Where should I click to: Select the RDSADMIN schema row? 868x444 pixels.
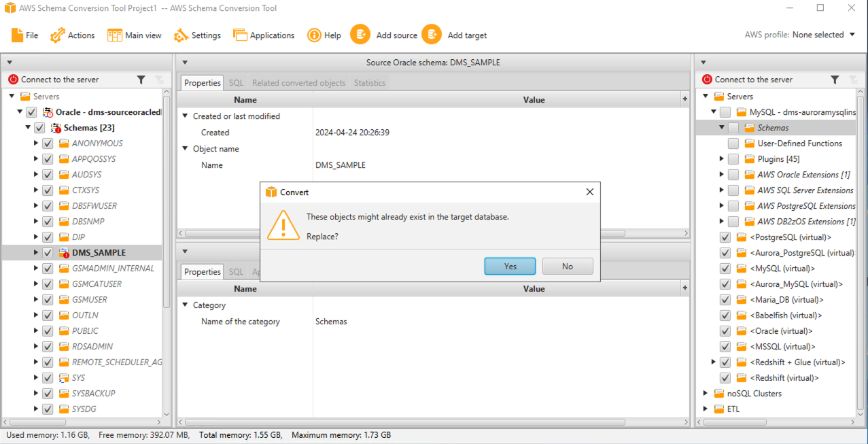[82, 346]
